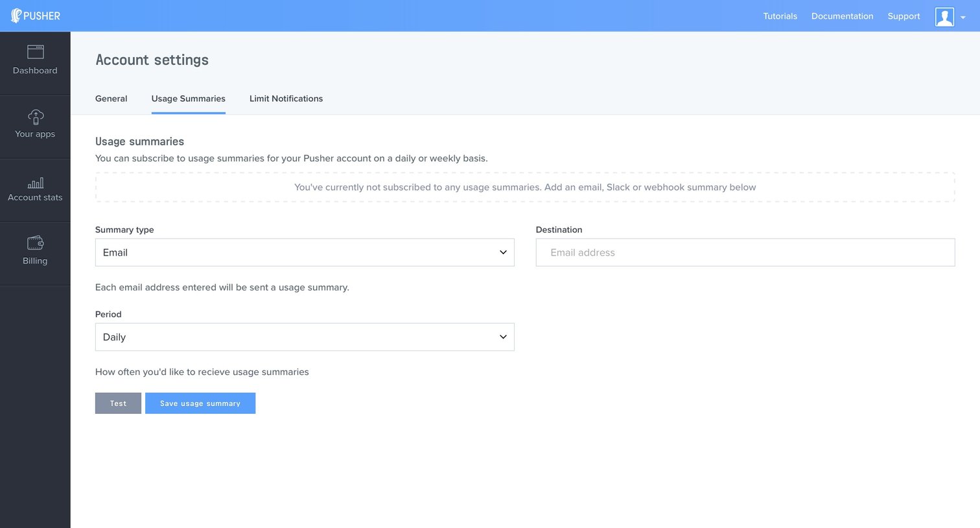Click the Test button
Viewport: 980px width, 528px height.
(x=118, y=403)
